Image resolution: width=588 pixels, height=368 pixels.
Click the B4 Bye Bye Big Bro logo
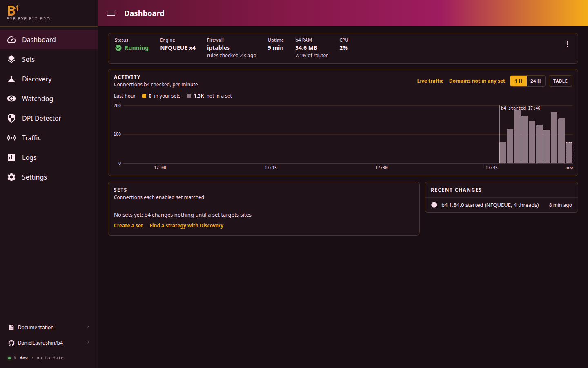[x=28, y=13]
